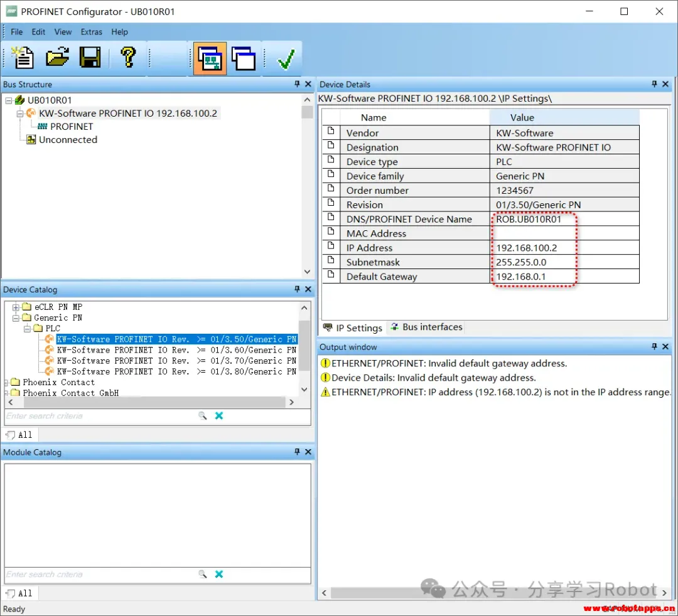The height and width of the screenshot is (616, 678).
Task: Click the empty MAC Address value cell
Action: (564, 233)
